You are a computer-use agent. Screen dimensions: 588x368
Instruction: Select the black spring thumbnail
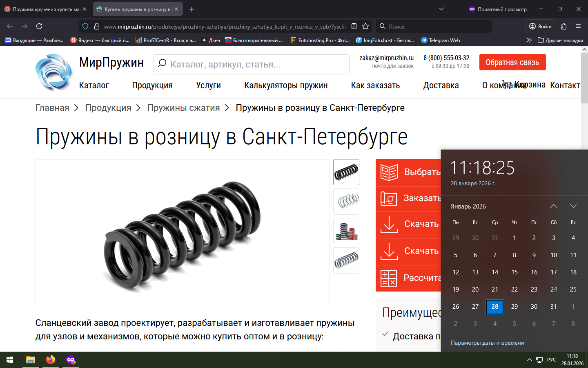point(346,172)
